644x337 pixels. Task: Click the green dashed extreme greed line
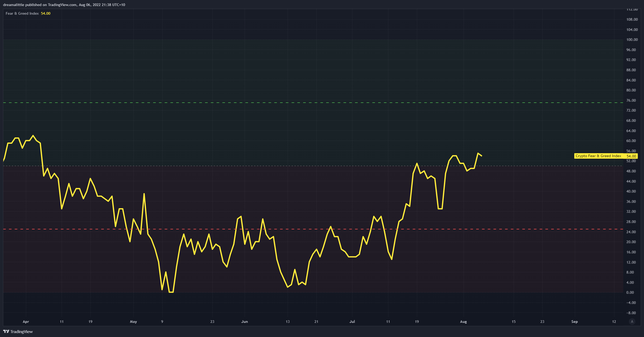313,103
